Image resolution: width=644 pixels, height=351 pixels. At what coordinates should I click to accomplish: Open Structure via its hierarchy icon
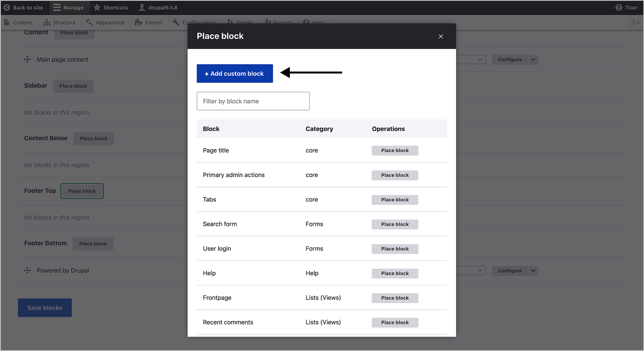click(x=47, y=23)
